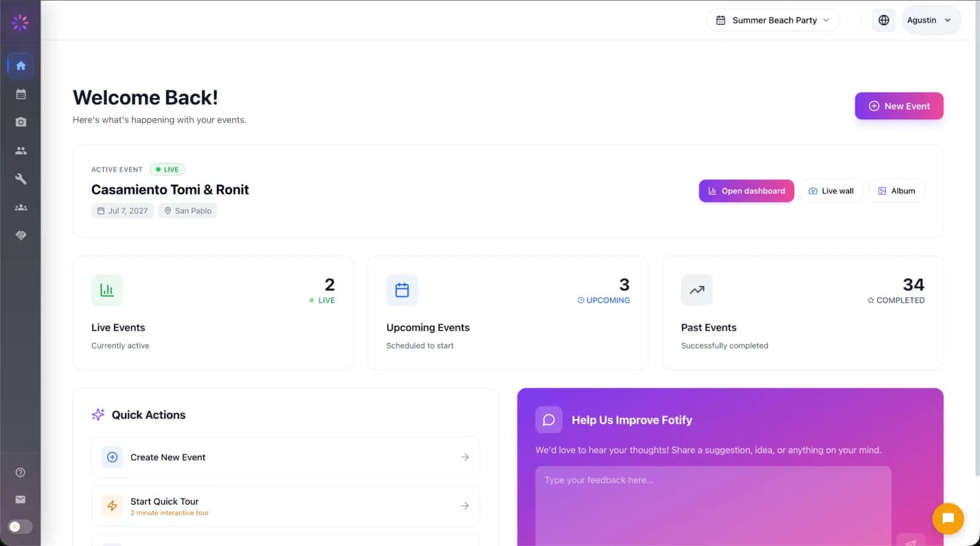Viewport: 980px width, 546px height.
Task: Open the people icon in sidebar
Action: click(x=20, y=151)
